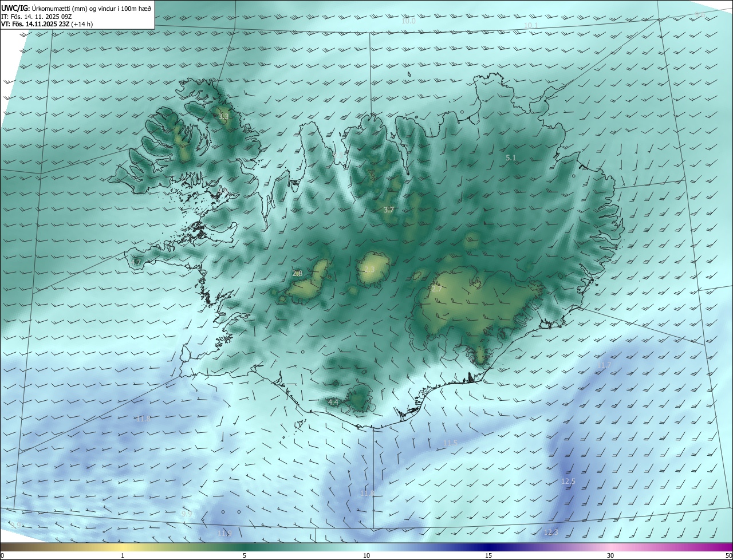Click the 11.5 value south of the coast
Screen dimensions: 733x560
pyautogui.click(x=450, y=443)
